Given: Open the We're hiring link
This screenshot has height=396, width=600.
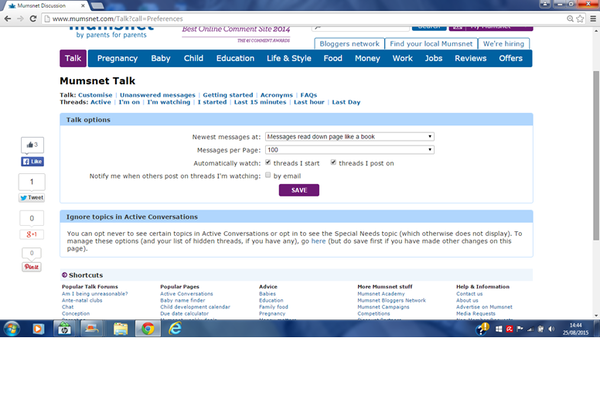Looking at the screenshot, I should 504,44.
